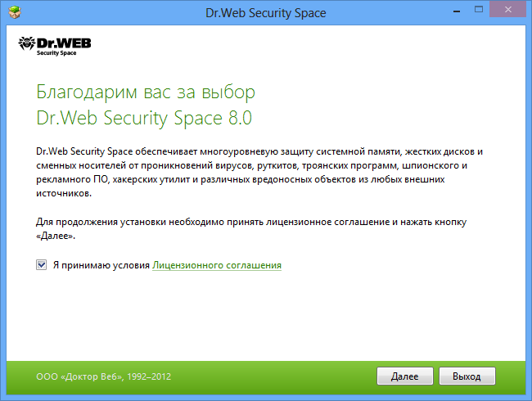Click the 'Dr.Web Security Space 8.0' heading line
The image size is (532, 401).
coord(144,117)
